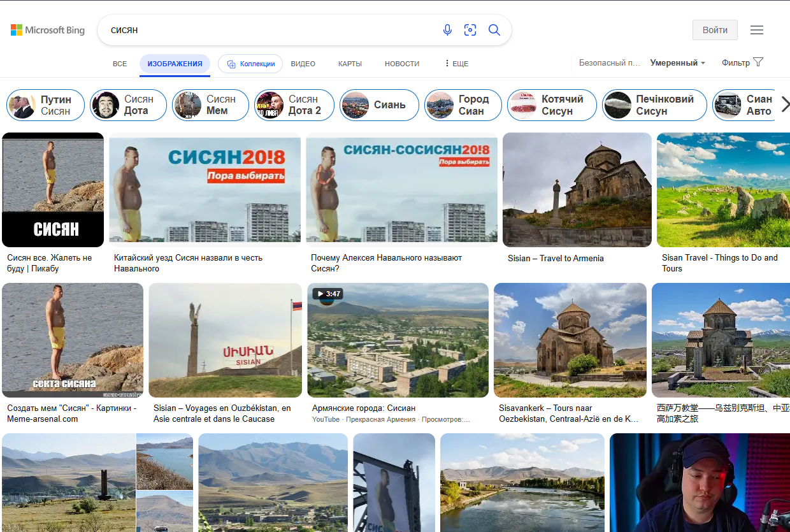Select the Сисян Дота 2 chip
The width and height of the screenshot is (790, 532).
[x=294, y=105]
